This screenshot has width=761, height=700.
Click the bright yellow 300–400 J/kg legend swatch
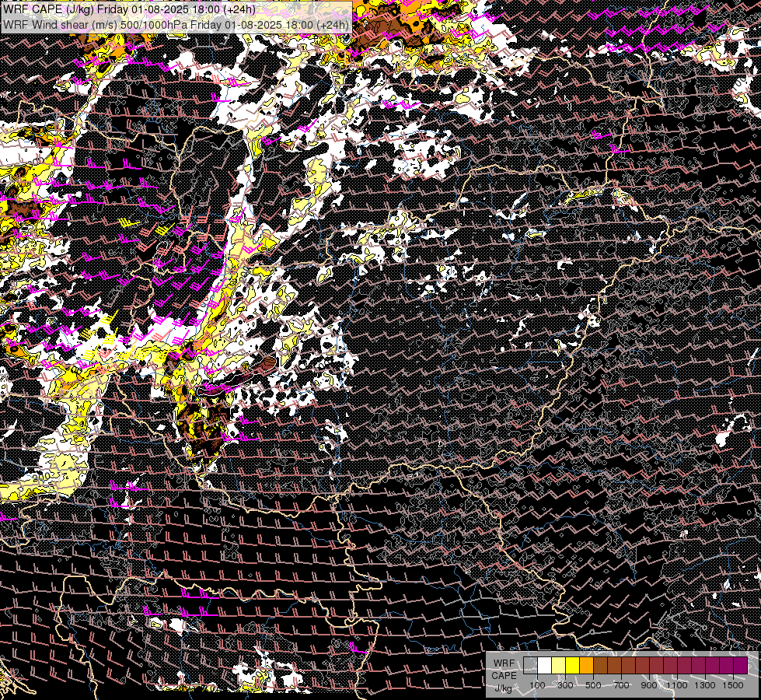pos(573,665)
